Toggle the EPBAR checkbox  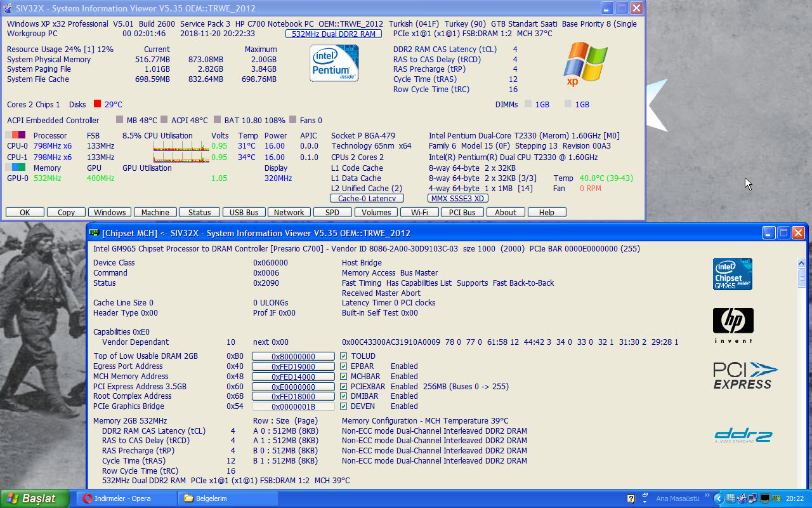343,366
